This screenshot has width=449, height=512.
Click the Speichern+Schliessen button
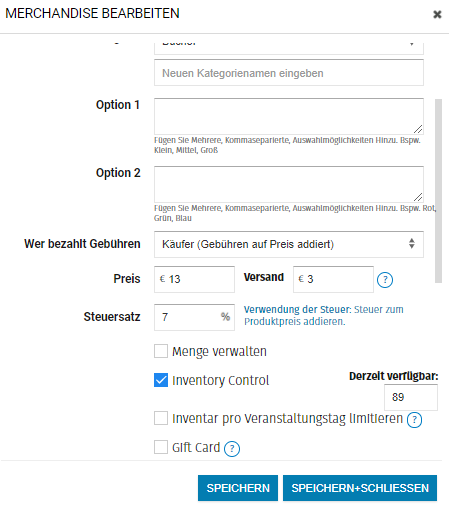[x=360, y=488]
